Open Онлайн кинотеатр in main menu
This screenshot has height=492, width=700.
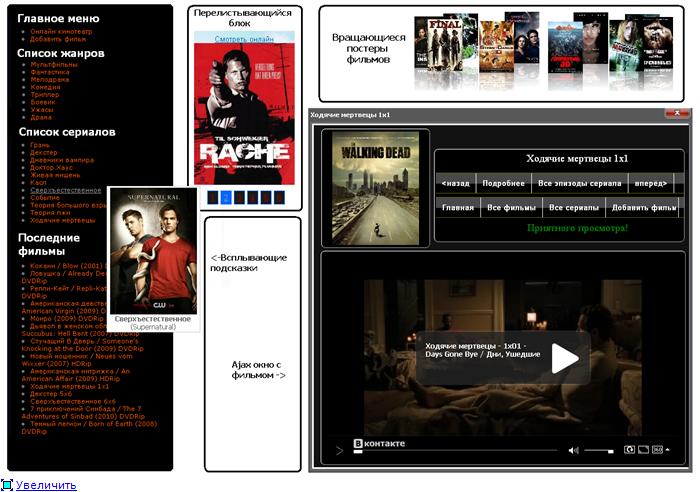tap(61, 32)
